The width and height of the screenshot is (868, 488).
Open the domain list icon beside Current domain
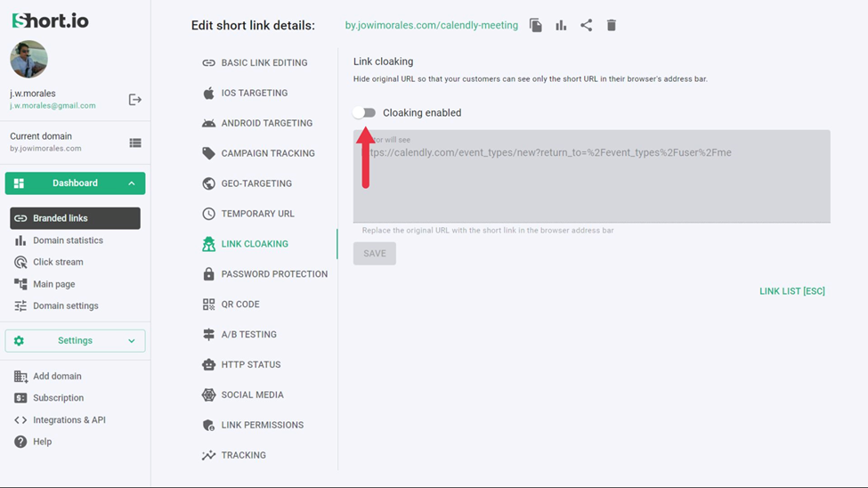click(x=135, y=142)
